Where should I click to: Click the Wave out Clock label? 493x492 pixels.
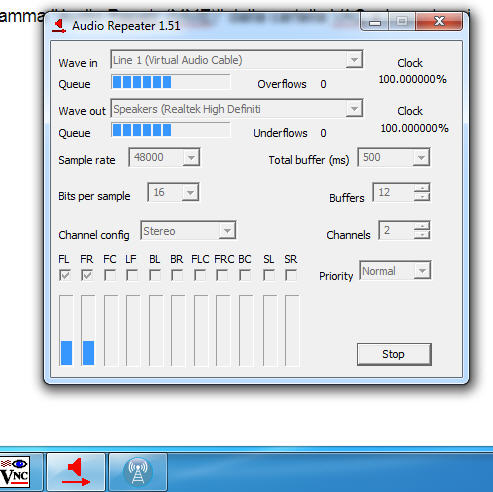410,111
